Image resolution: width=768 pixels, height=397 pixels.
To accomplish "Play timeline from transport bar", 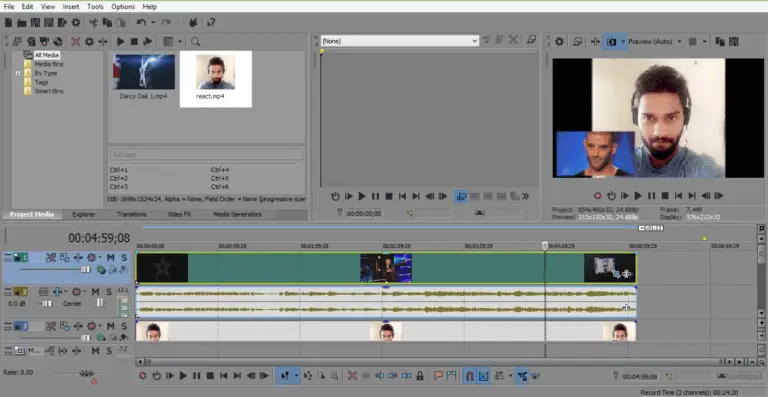I will click(183, 376).
